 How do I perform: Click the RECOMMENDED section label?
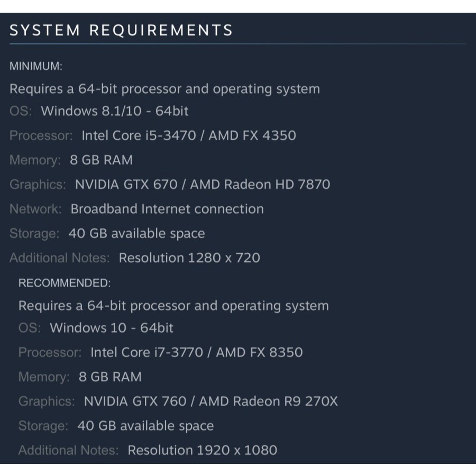coord(65,283)
